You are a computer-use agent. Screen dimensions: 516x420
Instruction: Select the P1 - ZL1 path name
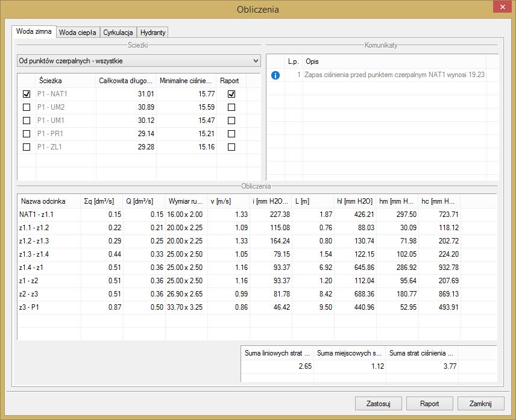49,146
